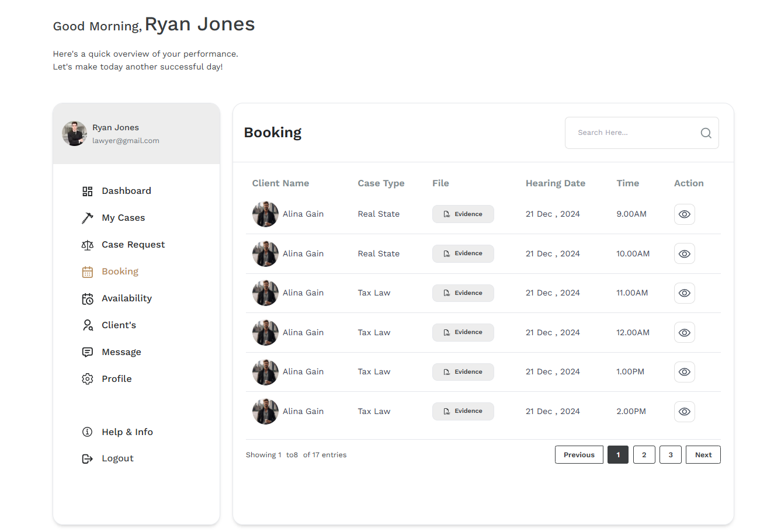
Task: Click the My Cases gavel icon
Action: 88,218
